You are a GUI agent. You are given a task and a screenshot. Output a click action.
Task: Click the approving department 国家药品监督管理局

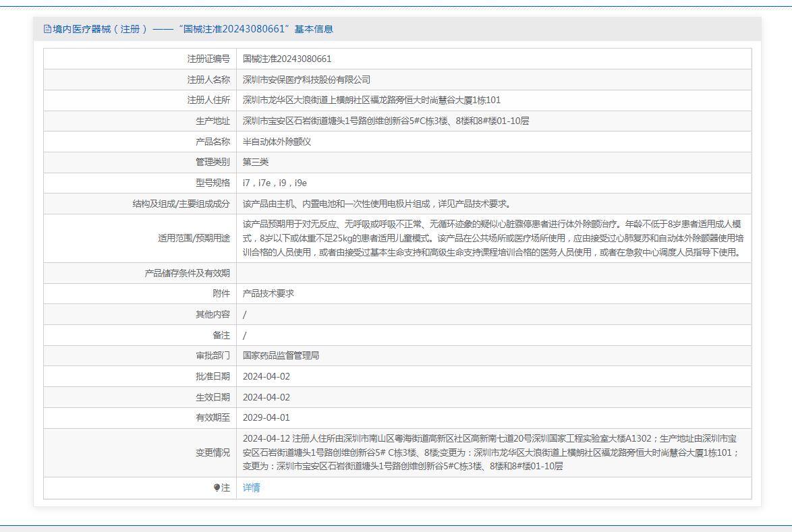coord(281,355)
